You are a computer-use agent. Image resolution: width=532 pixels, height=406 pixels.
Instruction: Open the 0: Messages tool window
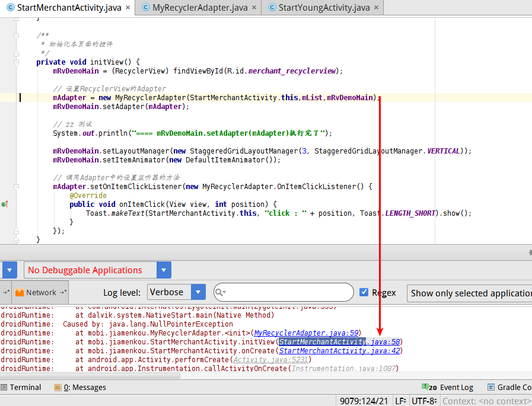(80, 388)
